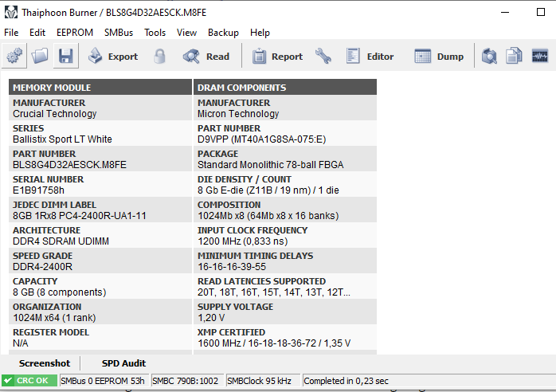This screenshot has height=392, width=556.
Task: Open the Backup menu
Action: (223, 33)
